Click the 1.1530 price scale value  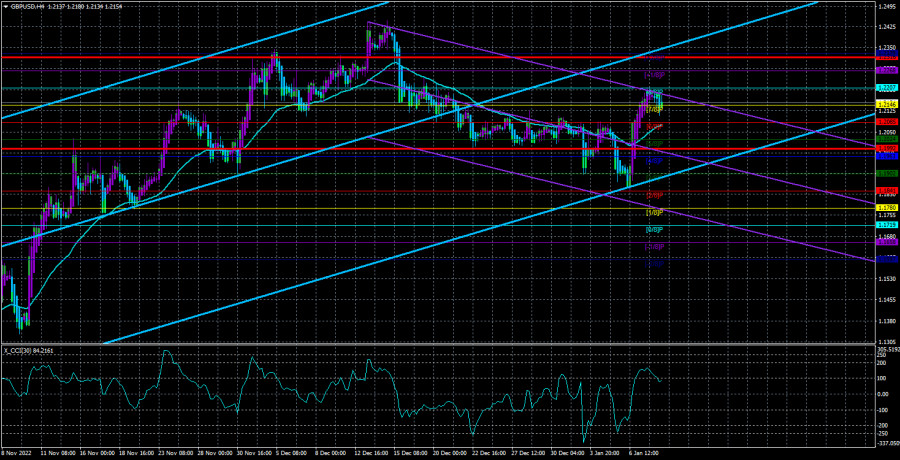pyautogui.click(x=886, y=279)
